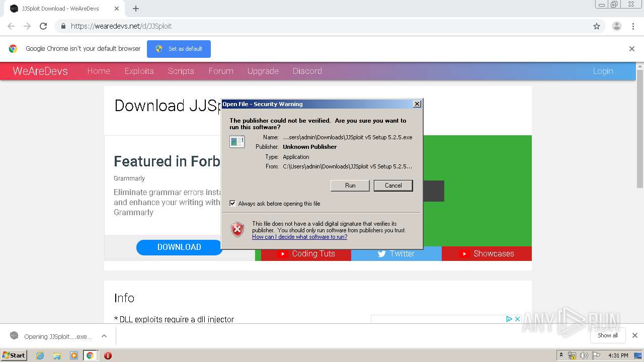Open the volume speaker tray icon

pyautogui.click(x=584, y=355)
